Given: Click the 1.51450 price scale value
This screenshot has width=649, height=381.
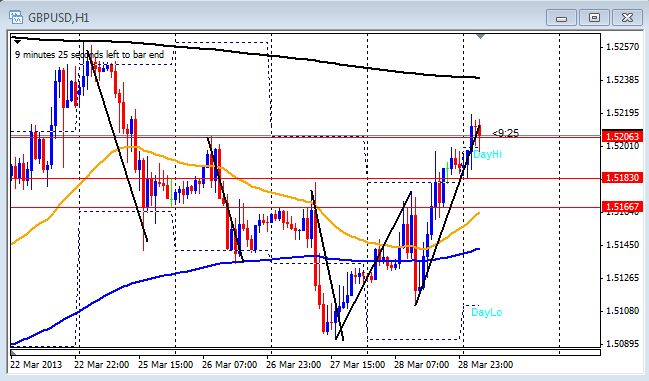Looking at the screenshot, I should [622, 244].
